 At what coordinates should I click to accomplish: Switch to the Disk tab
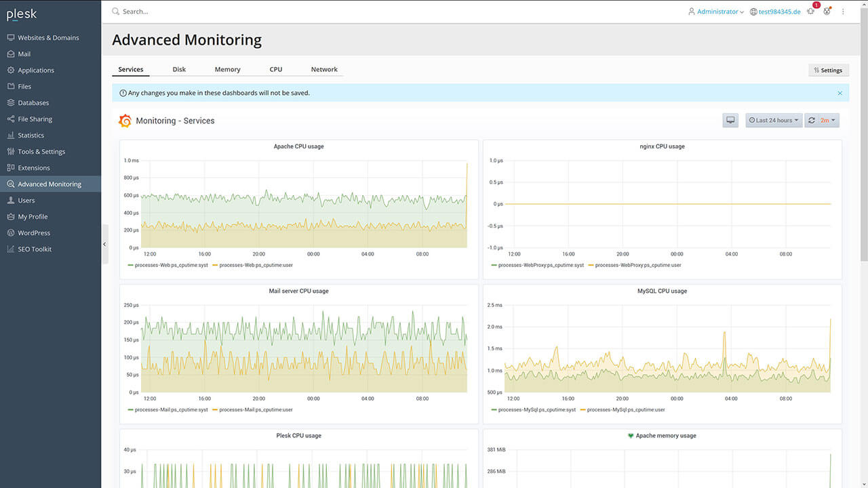tap(179, 69)
